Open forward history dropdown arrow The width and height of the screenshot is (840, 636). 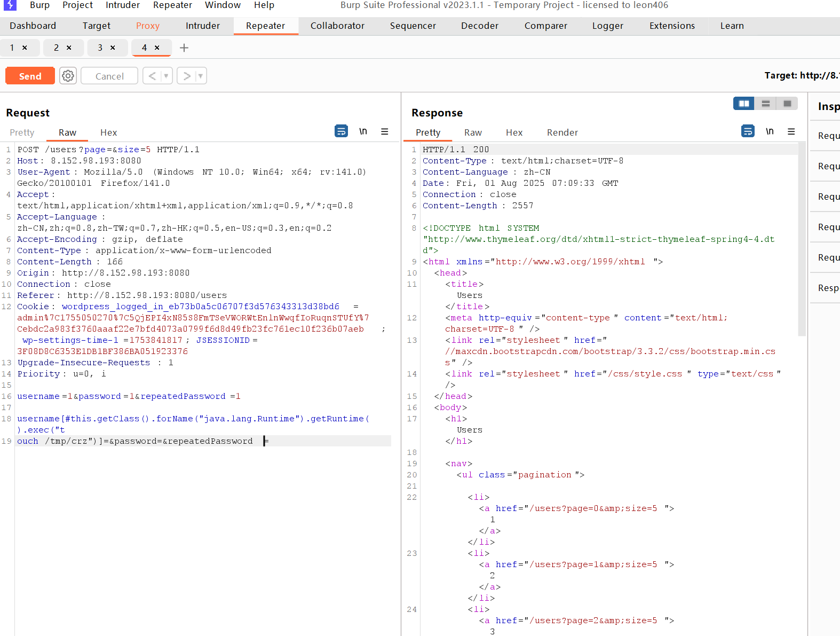(201, 76)
